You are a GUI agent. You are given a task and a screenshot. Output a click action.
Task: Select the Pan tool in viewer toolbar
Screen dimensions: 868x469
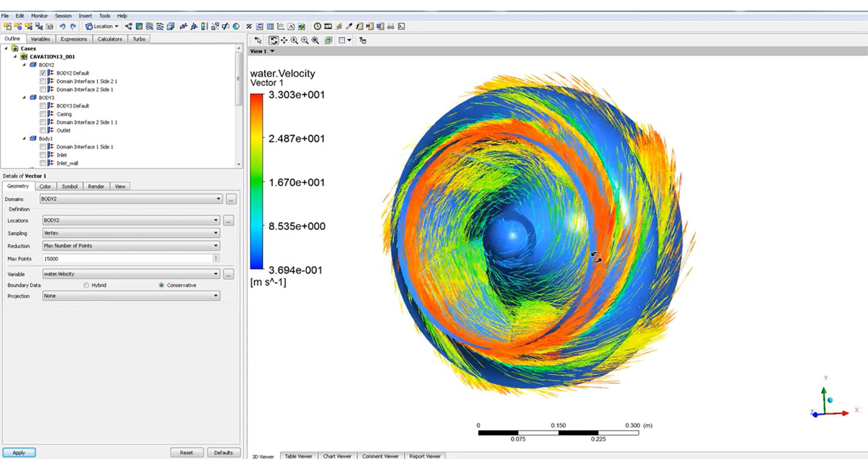click(284, 40)
